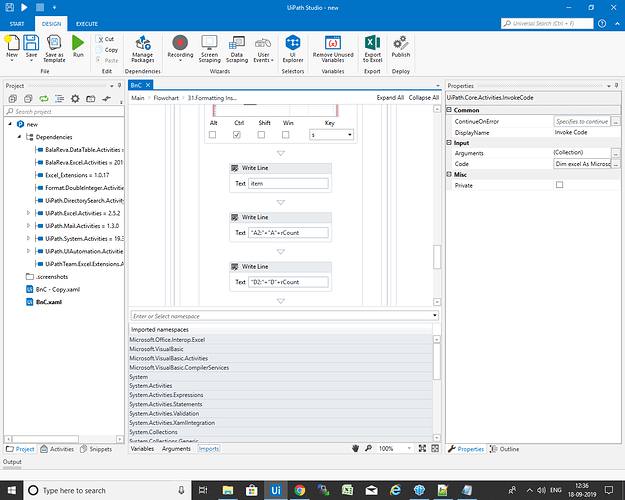
Task: Switch to the Outline tab
Action: (505, 449)
